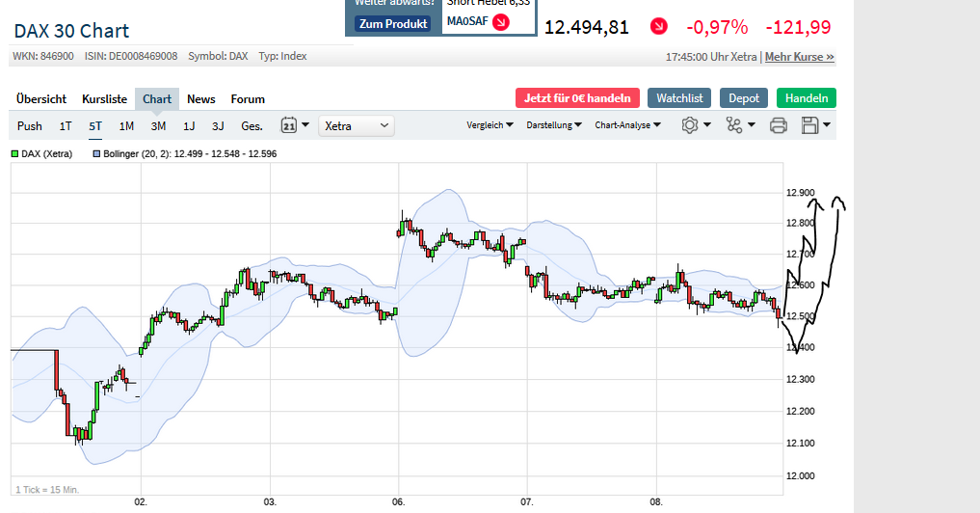Expand the arrow beside the save icon
Image resolution: width=980 pixels, height=513 pixels.
coord(827,125)
